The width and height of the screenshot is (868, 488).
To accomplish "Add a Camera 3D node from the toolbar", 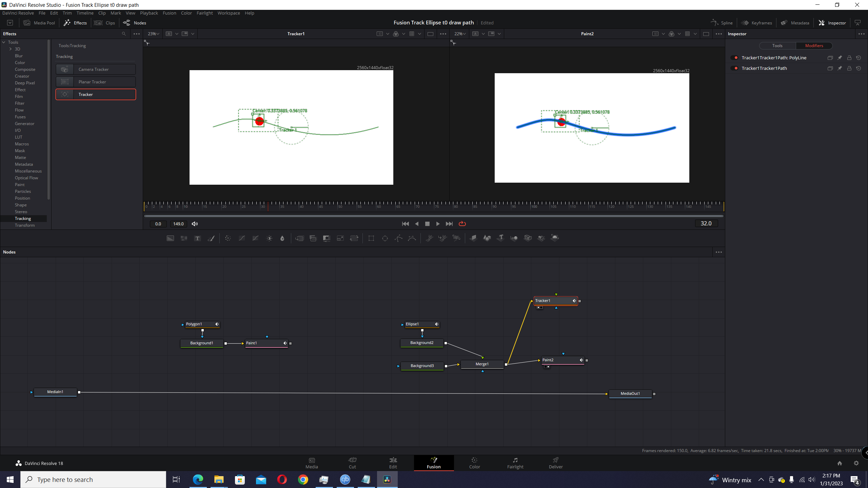I will tap(528, 238).
